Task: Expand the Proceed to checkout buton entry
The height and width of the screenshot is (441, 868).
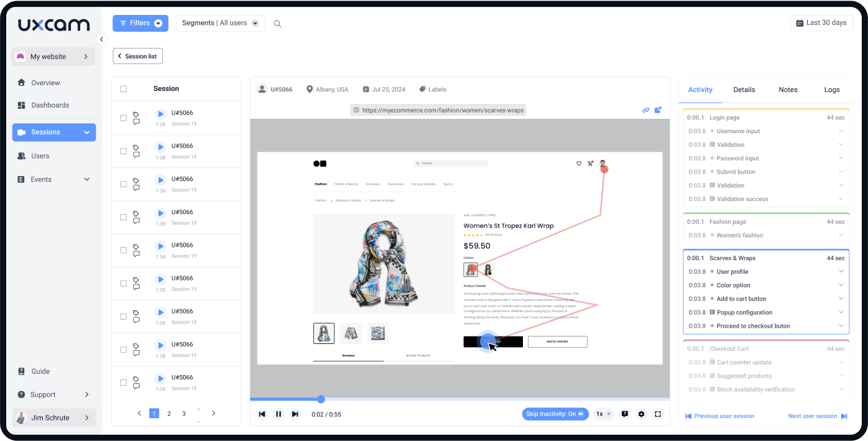Action: click(841, 325)
